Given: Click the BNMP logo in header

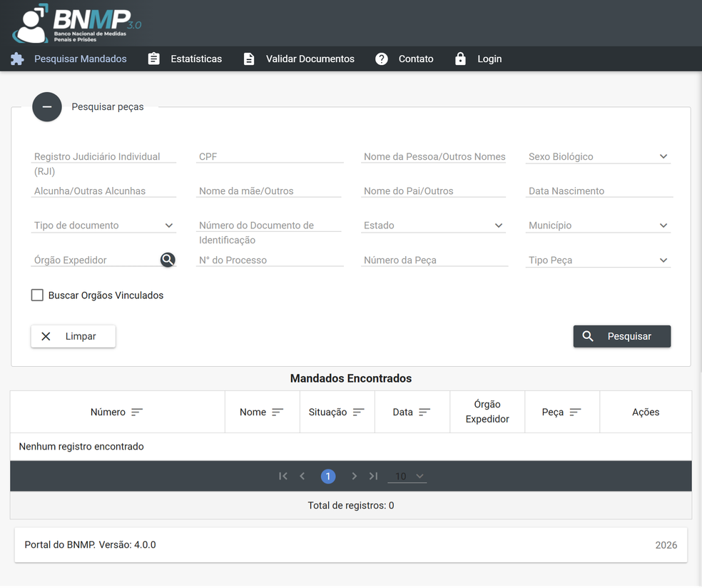Looking at the screenshot, I should pos(76,24).
